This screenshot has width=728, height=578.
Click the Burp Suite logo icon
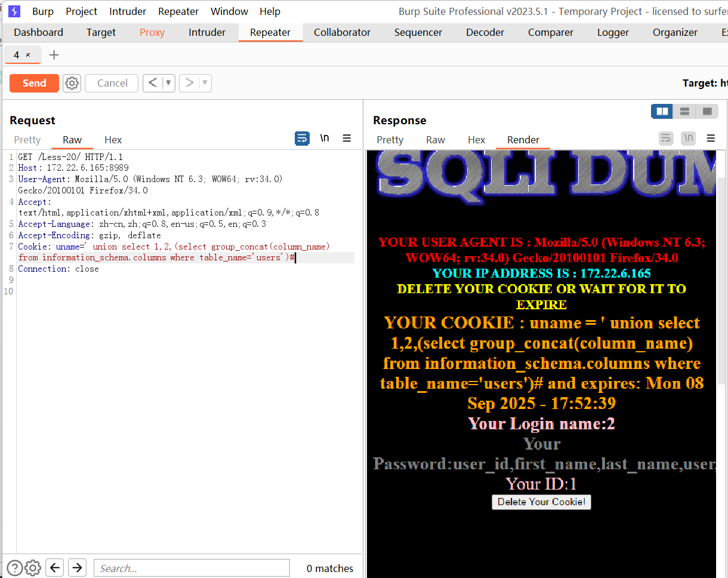14,11
